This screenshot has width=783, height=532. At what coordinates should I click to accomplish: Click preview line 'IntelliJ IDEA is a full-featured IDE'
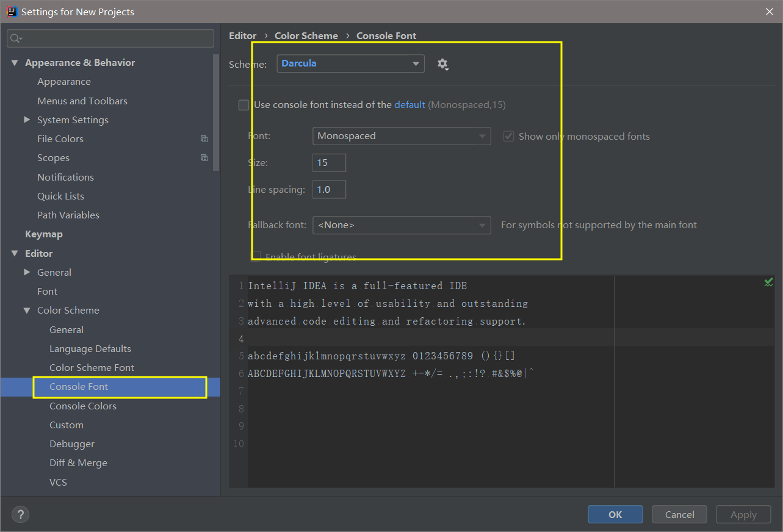[x=358, y=286]
